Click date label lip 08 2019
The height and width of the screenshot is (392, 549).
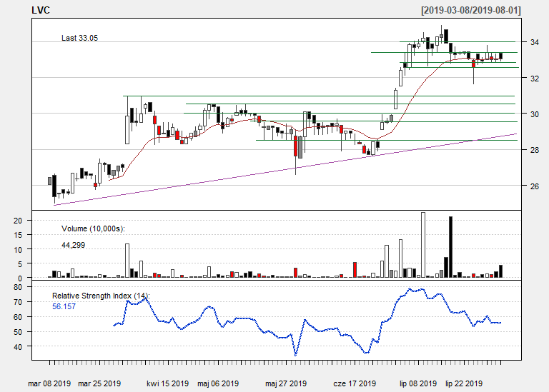[x=418, y=383]
